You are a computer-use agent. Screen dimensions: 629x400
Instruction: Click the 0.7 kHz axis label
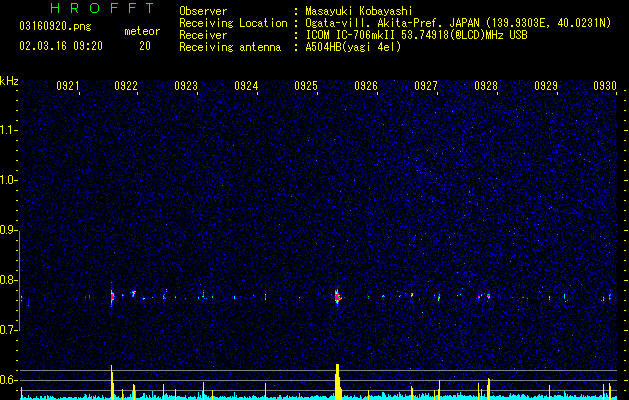coord(8,330)
